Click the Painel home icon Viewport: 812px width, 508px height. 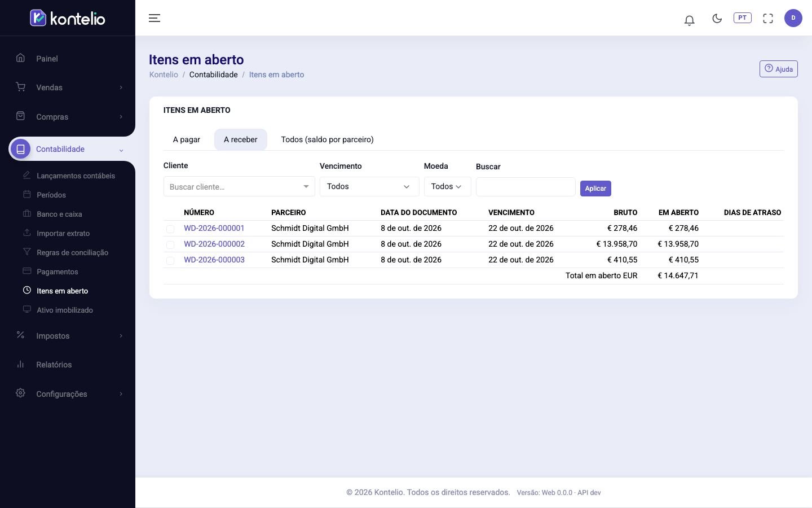[x=20, y=58]
